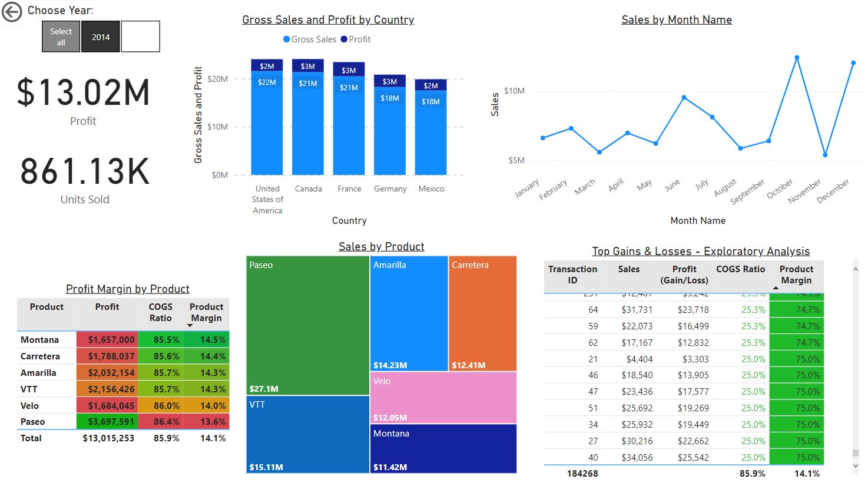This screenshot has height=489, width=868.
Task: Select 2014 in the Choose Year slicer
Action: click(100, 37)
